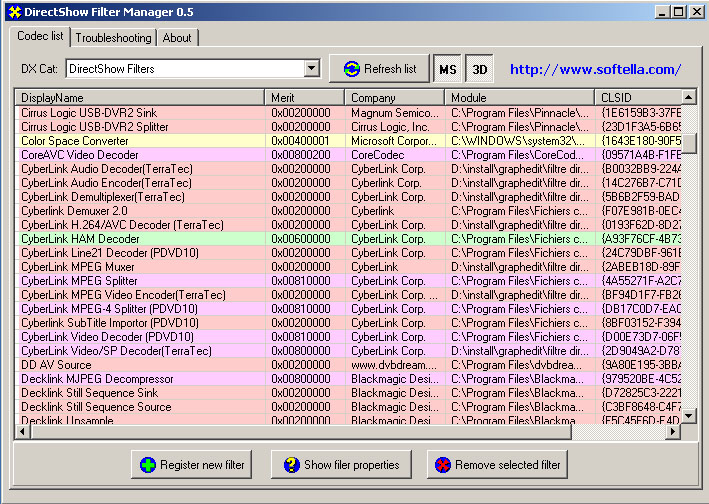Open the DX Cat dropdown arrow
Image resolution: width=709 pixels, height=504 pixels.
tap(311, 69)
